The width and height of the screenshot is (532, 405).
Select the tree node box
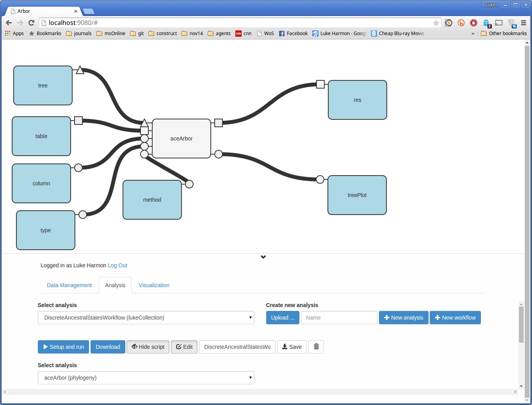pos(43,85)
